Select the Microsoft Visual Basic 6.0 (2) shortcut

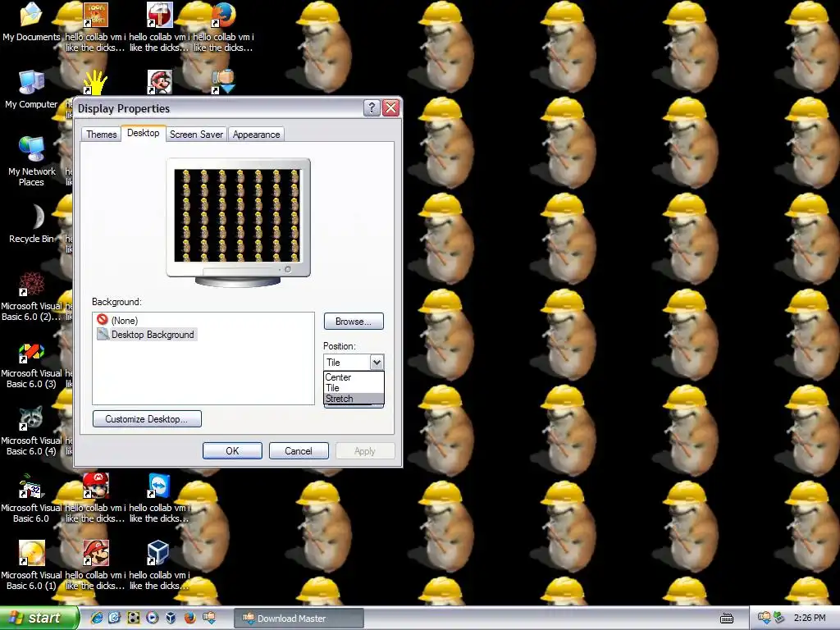tap(32, 284)
